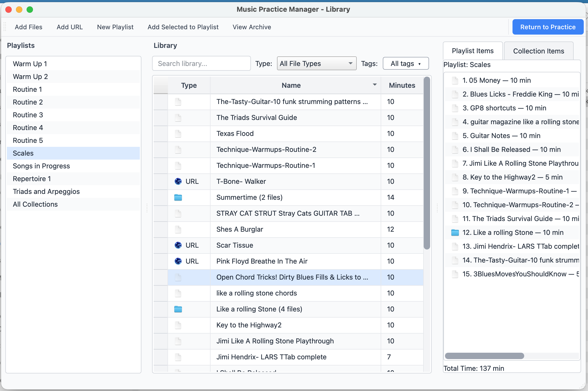Image resolution: width=588 pixels, height=391 pixels.
Task: Open View Archive
Action: (x=252, y=27)
